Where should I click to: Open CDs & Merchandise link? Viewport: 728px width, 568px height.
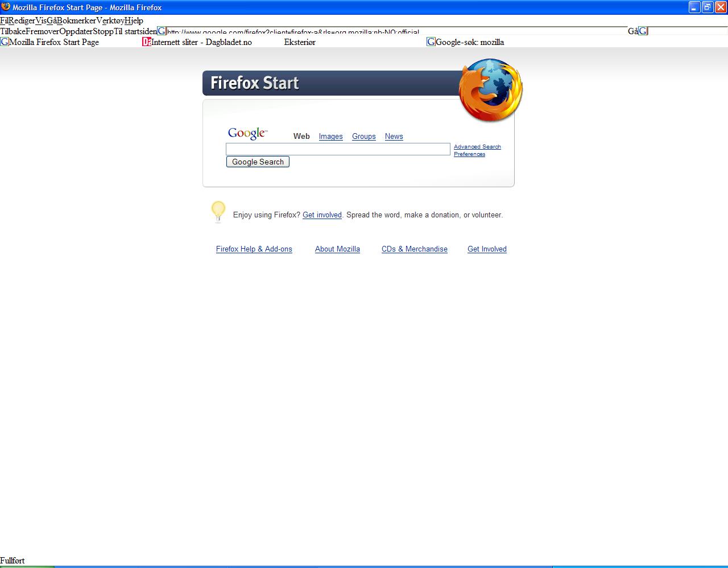pyautogui.click(x=414, y=249)
